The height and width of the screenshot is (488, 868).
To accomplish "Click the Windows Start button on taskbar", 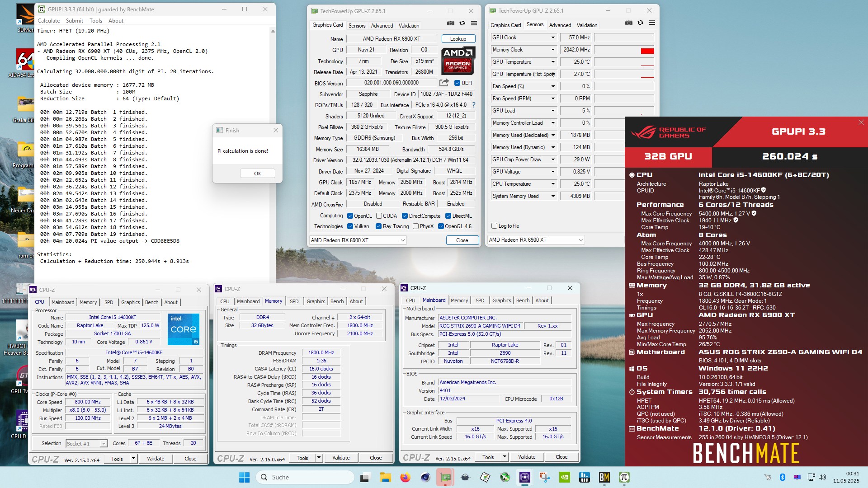I will (244, 477).
